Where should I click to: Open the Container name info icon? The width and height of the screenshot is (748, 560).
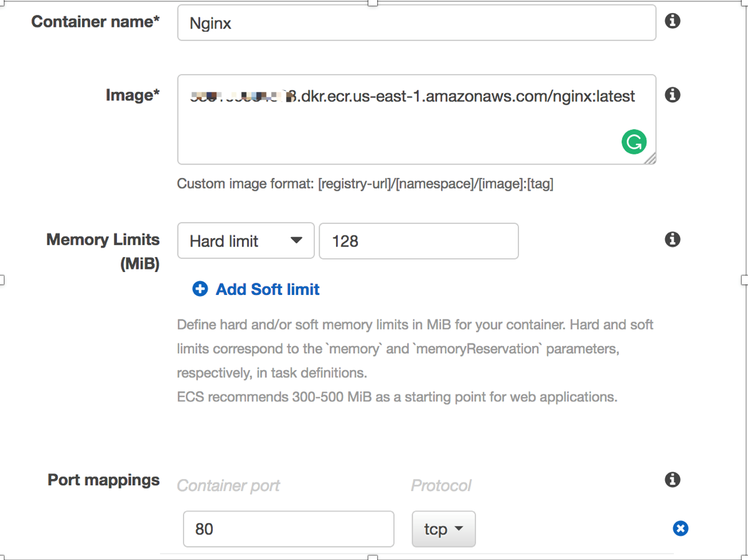click(x=672, y=21)
